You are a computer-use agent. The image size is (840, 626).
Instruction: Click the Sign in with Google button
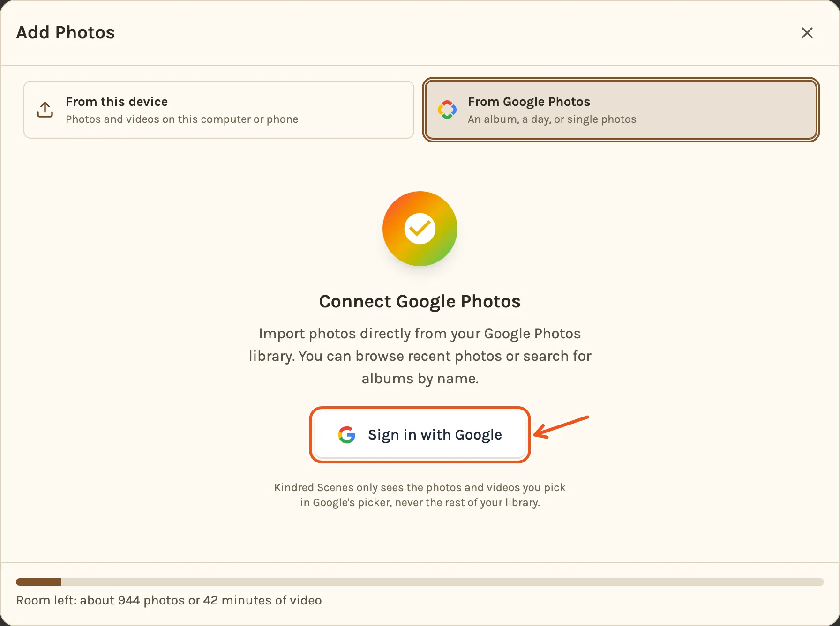(x=420, y=435)
